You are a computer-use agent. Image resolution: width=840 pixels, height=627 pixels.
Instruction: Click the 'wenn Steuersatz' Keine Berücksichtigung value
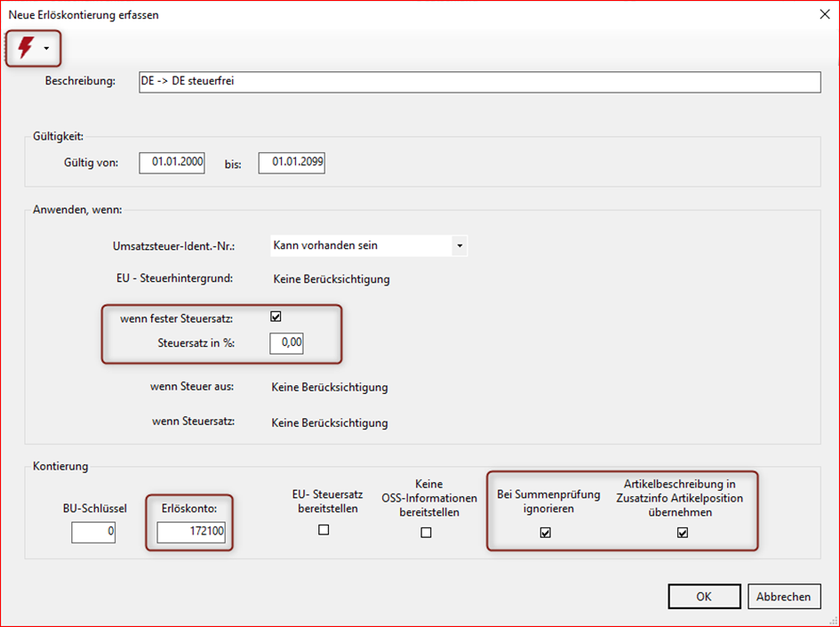(x=329, y=423)
